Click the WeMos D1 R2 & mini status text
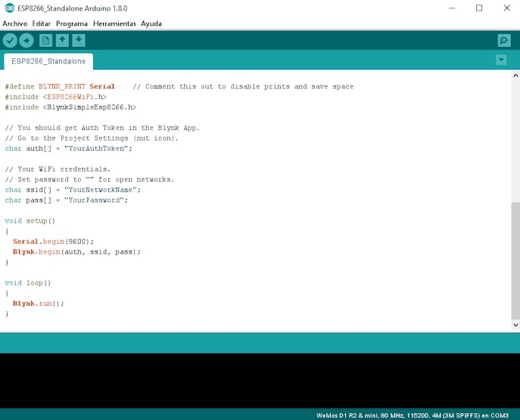Image resolution: width=520 pixels, height=420 pixels. click(413, 415)
